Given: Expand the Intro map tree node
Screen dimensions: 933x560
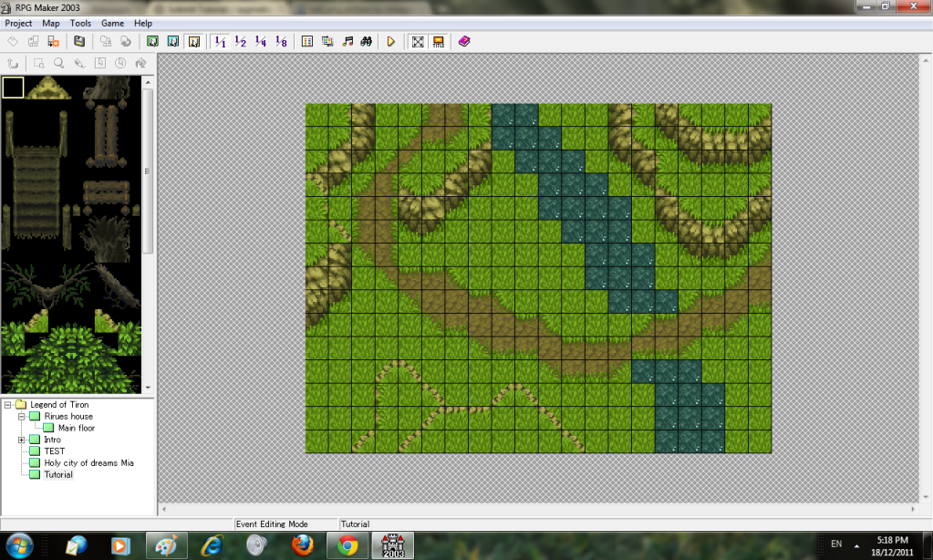Looking at the screenshot, I should [x=21, y=440].
